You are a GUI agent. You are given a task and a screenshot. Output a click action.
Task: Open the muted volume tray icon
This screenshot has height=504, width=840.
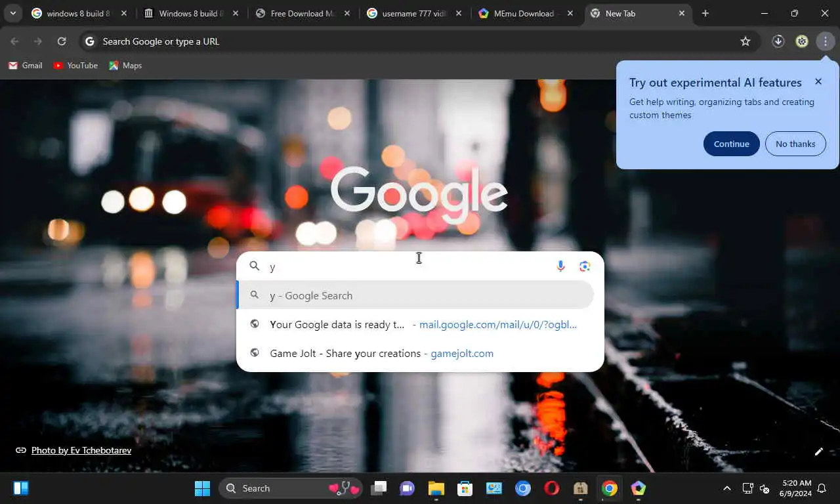765,488
